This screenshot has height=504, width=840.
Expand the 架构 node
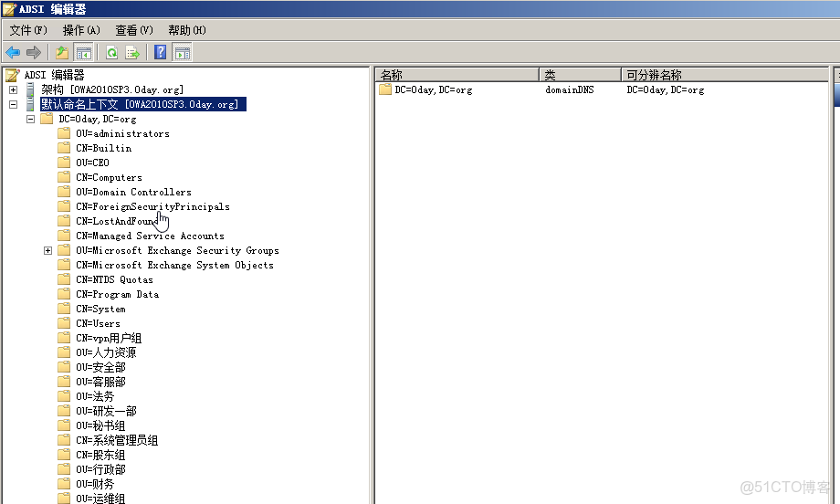14,90
